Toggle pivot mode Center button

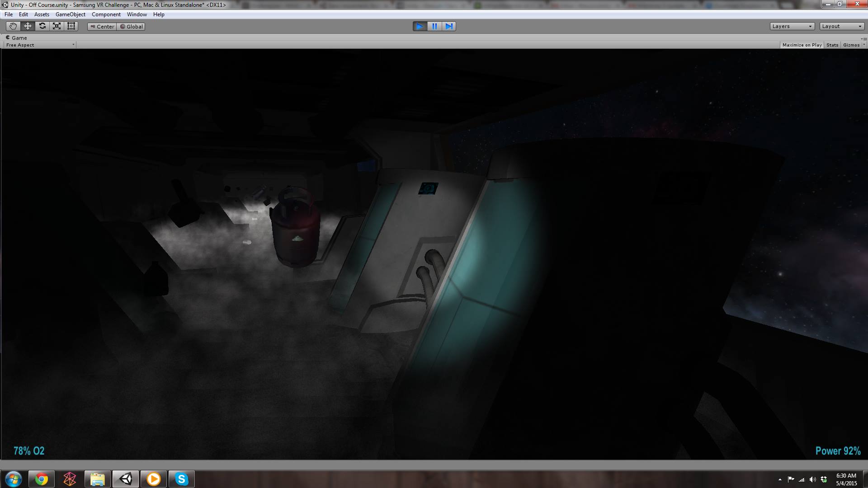(x=102, y=27)
